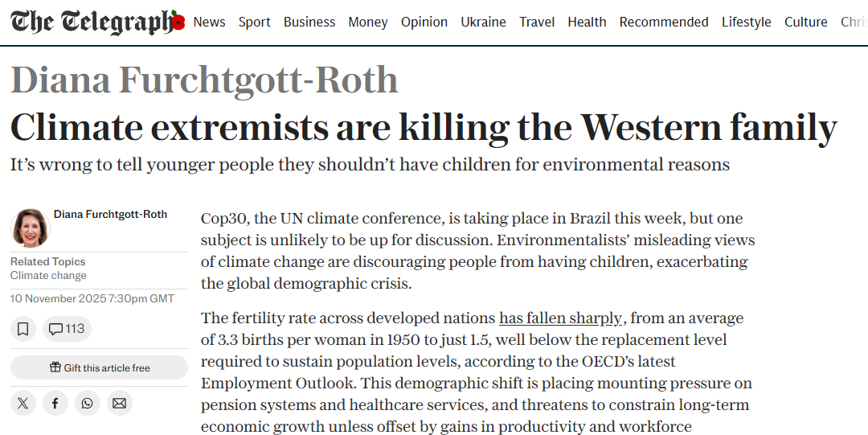Viewport: 868px width, 435px height.
Task: Click the bookmark save icon
Action: (23, 328)
